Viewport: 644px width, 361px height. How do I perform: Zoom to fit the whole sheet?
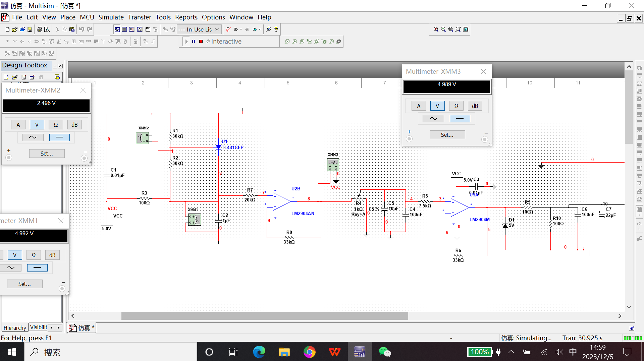point(458,29)
